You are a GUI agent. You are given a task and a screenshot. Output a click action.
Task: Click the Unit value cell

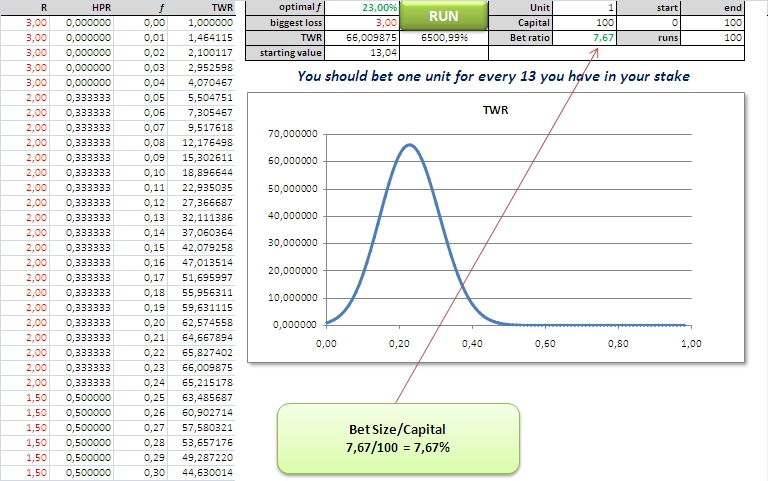[590, 7]
